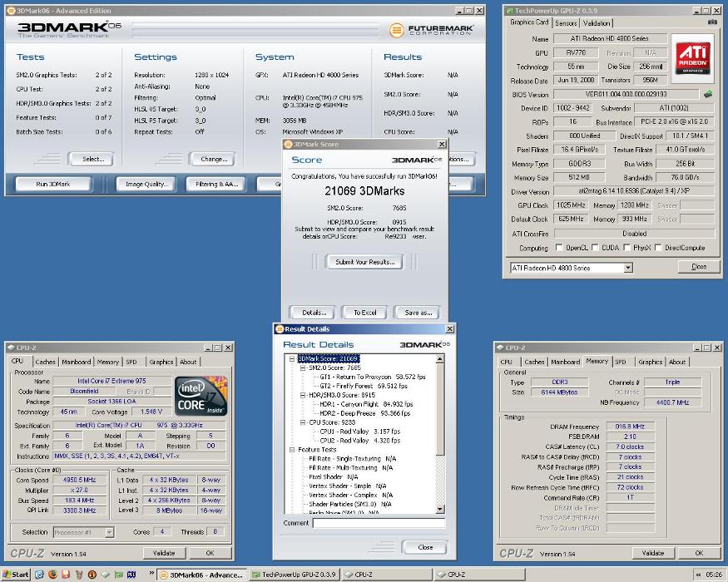The width and height of the screenshot is (728, 582).
Task: Click the BIOS Version value field in GPU-Z
Action: 626,94
